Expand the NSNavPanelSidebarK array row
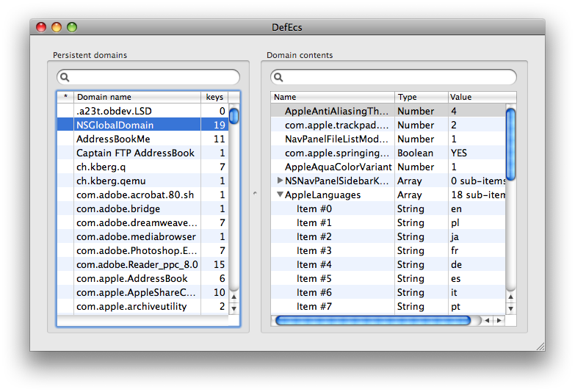 (x=280, y=181)
